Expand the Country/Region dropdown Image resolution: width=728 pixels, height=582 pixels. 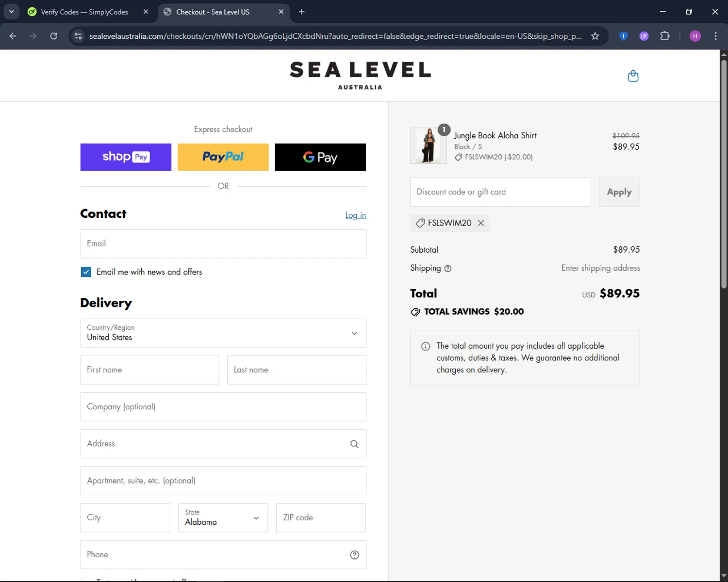coord(223,333)
